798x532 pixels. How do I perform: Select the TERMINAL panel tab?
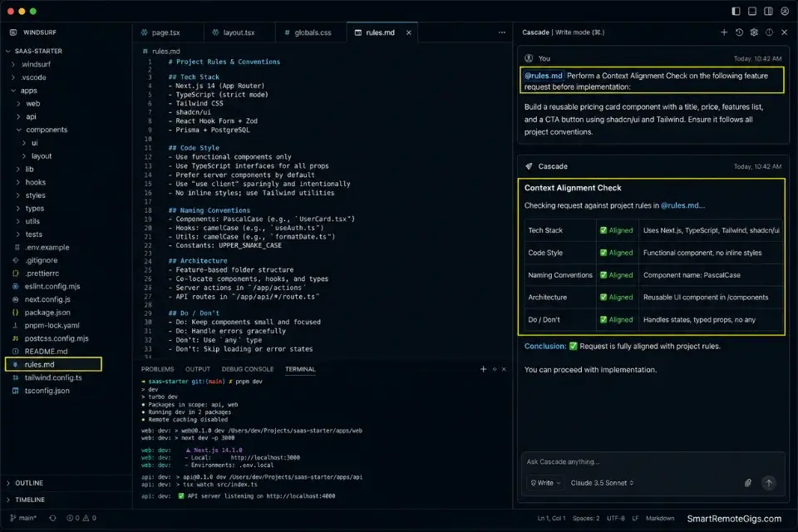tap(300, 369)
